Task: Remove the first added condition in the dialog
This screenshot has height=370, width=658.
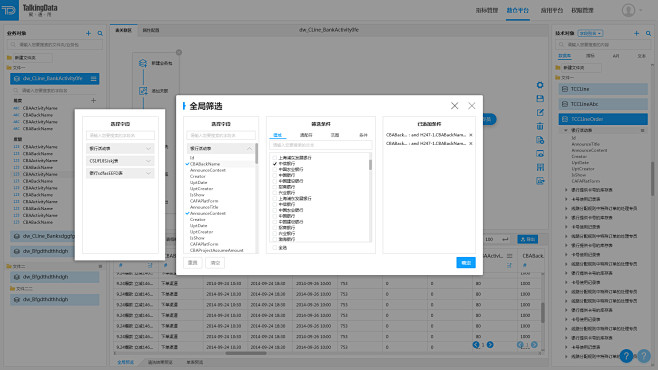Action: click(470, 135)
